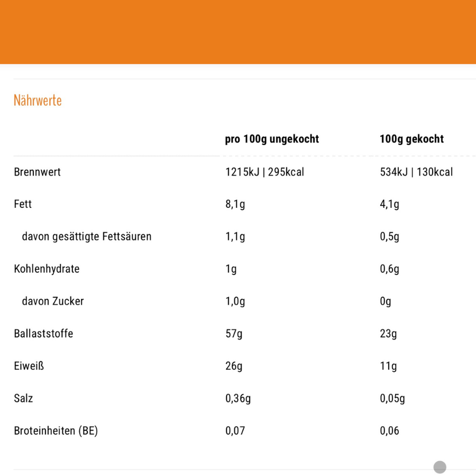Viewport: 476px width, 476px height.
Task: Click the Ballaststoffe row label
Action: 43,334
